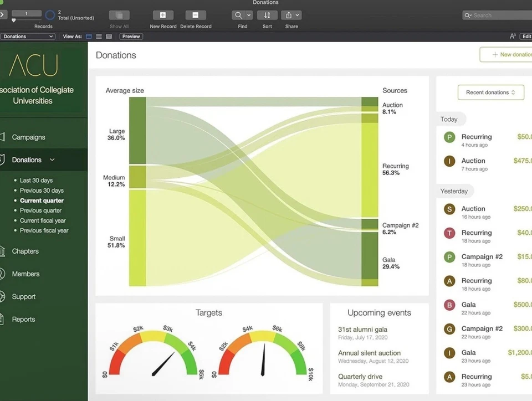Click the Delete Record toolbar icon

coord(196,16)
